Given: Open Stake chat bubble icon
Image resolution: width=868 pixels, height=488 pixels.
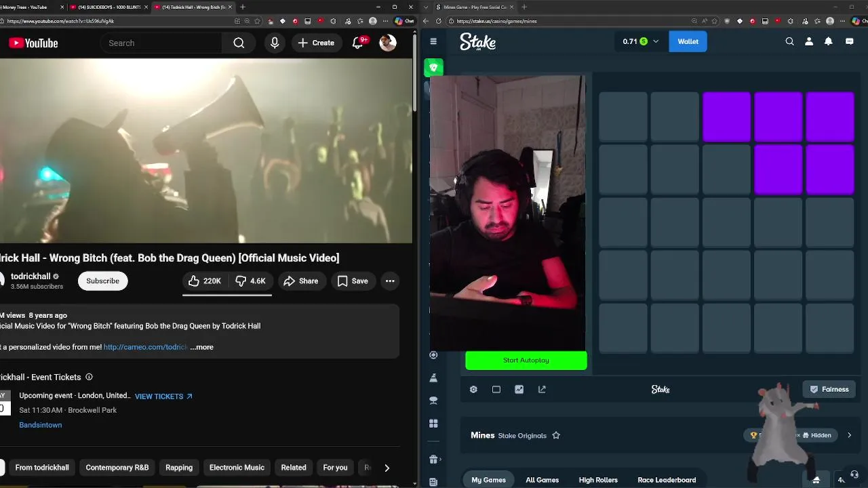Looking at the screenshot, I should pos(849,41).
